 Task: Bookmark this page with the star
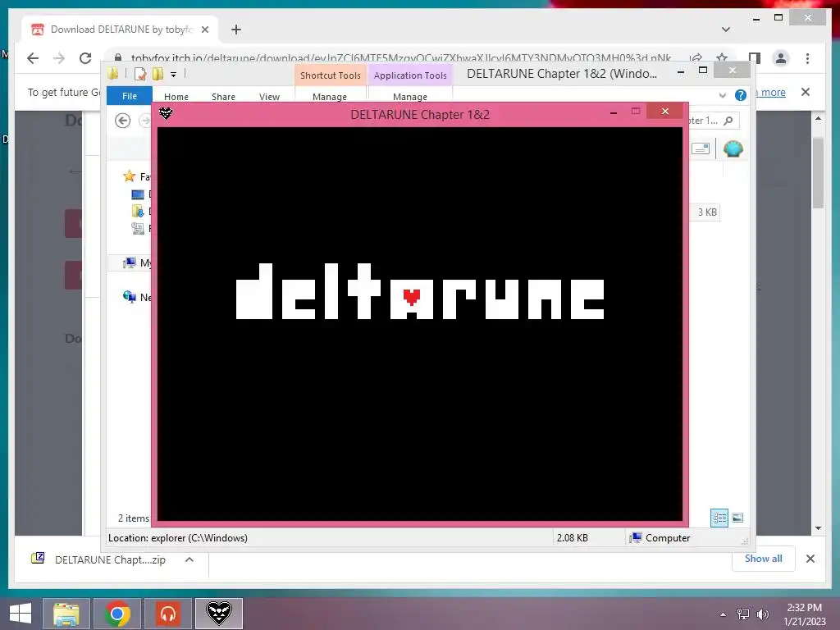click(x=722, y=58)
